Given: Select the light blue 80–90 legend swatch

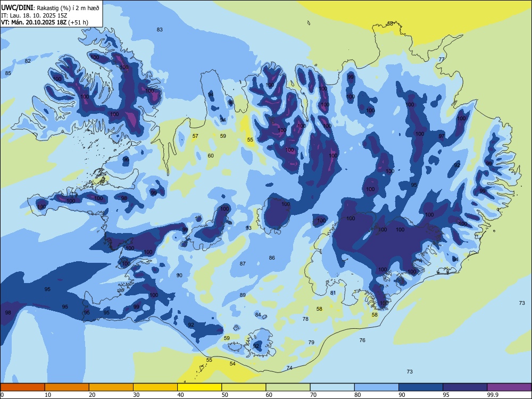Looking at the screenshot, I should pos(377,387).
